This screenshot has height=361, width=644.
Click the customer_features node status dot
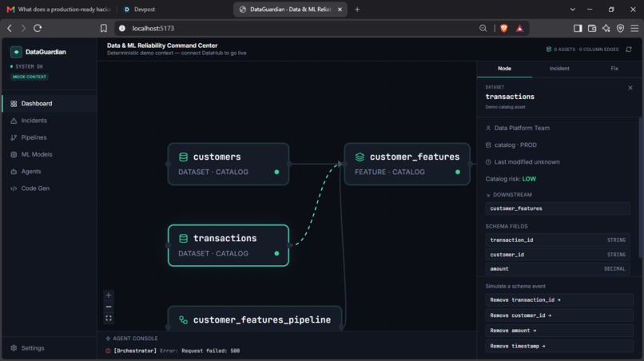(458, 172)
